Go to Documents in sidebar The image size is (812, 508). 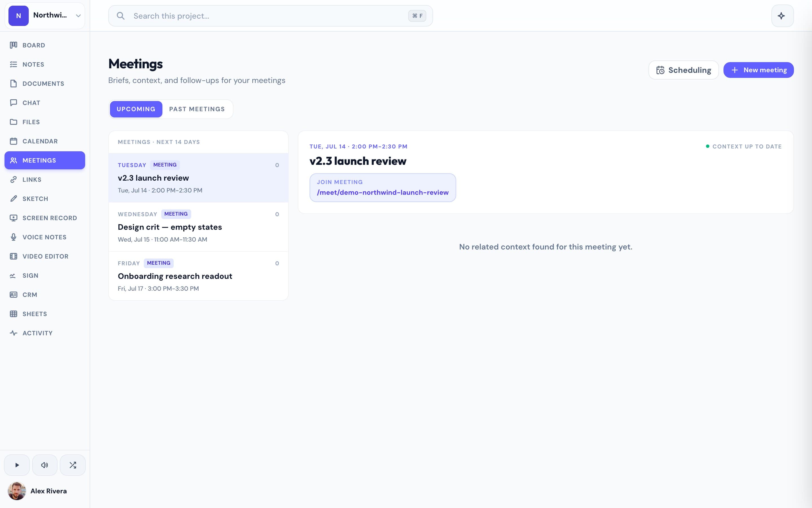(45, 83)
